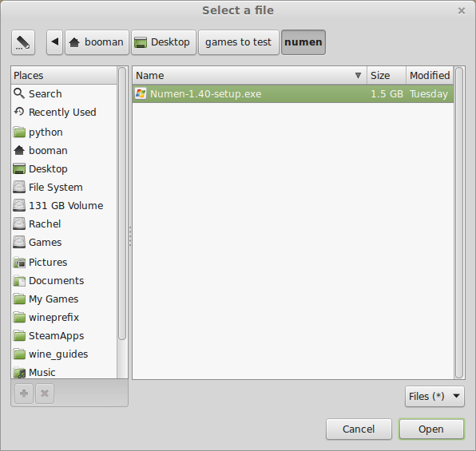Viewport: 476px width, 451px height.
Task: Show Recently Used files
Action: pyautogui.click(x=64, y=113)
